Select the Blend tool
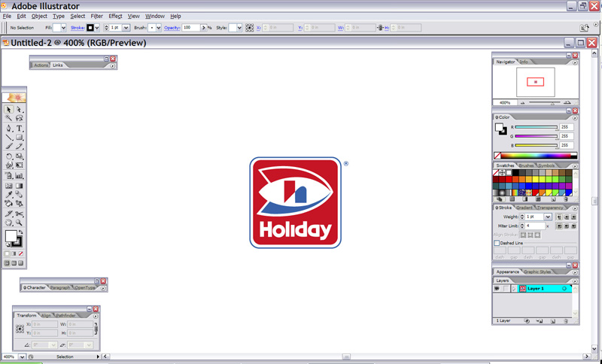The width and height of the screenshot is (602, 364). click(19, 195)
